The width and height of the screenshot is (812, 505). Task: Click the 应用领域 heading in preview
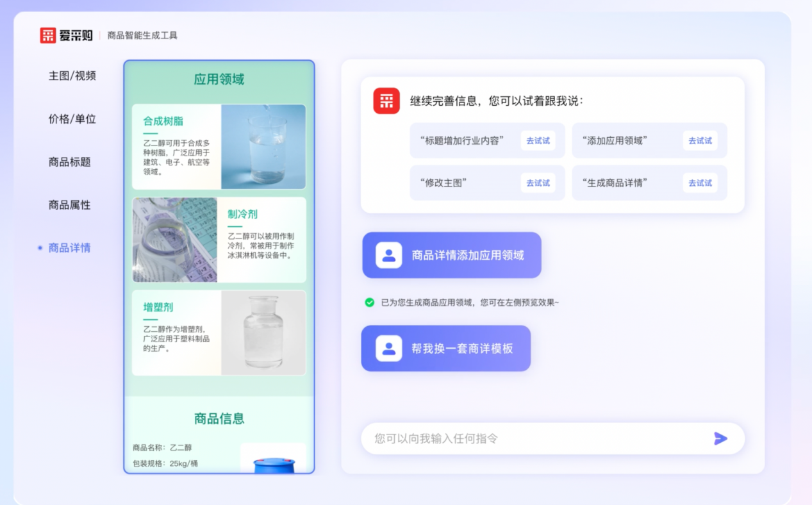click(219, 80)
